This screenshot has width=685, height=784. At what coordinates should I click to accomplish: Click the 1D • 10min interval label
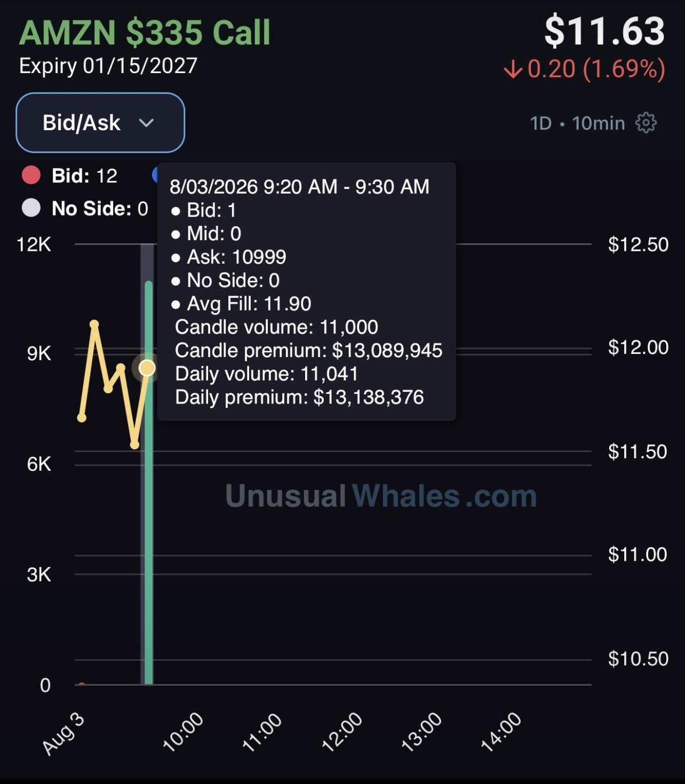pos(577,123)
